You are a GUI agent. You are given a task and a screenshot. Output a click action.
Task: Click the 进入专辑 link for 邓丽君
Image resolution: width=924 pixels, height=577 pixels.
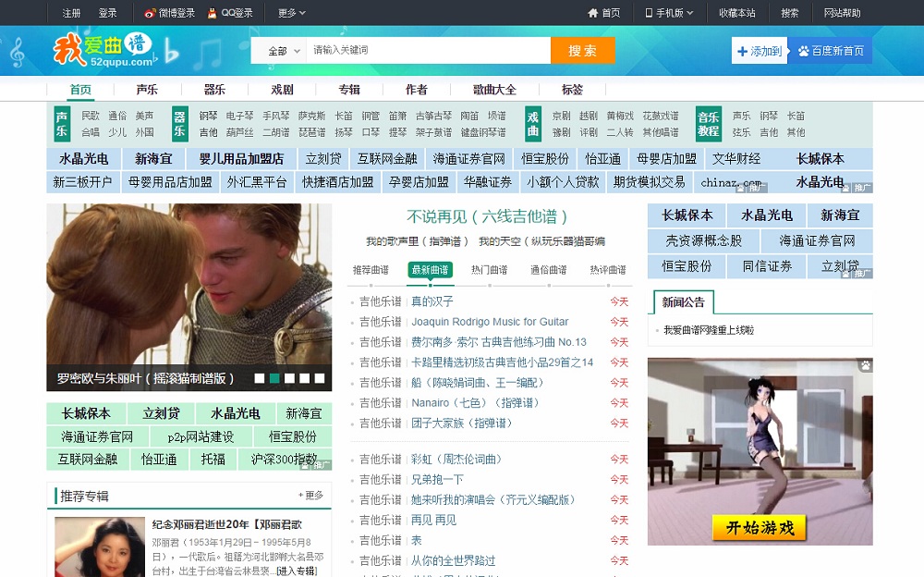pos(297,571)
